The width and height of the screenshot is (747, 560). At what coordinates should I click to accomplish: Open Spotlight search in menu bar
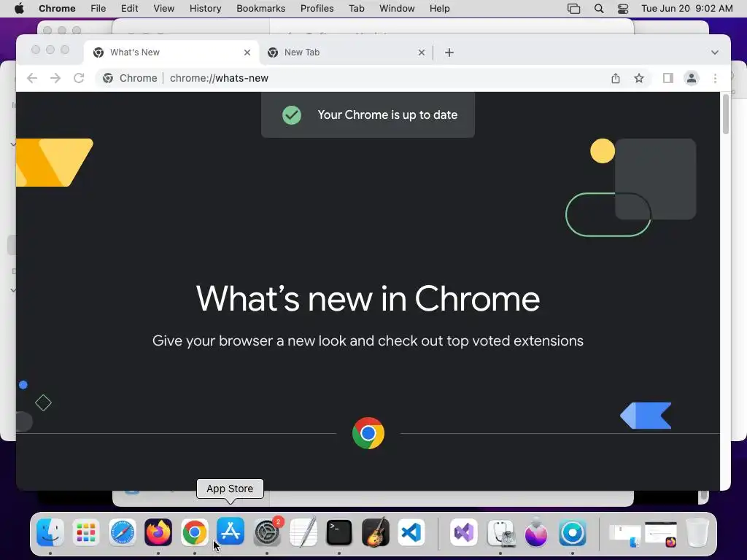[x=599, y=9]
